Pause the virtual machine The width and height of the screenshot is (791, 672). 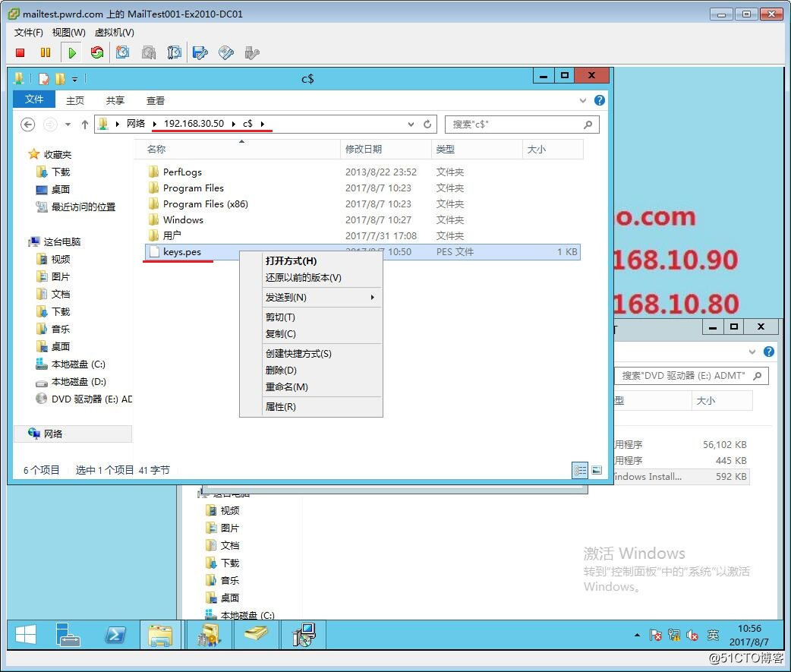[x=46, y=52]
